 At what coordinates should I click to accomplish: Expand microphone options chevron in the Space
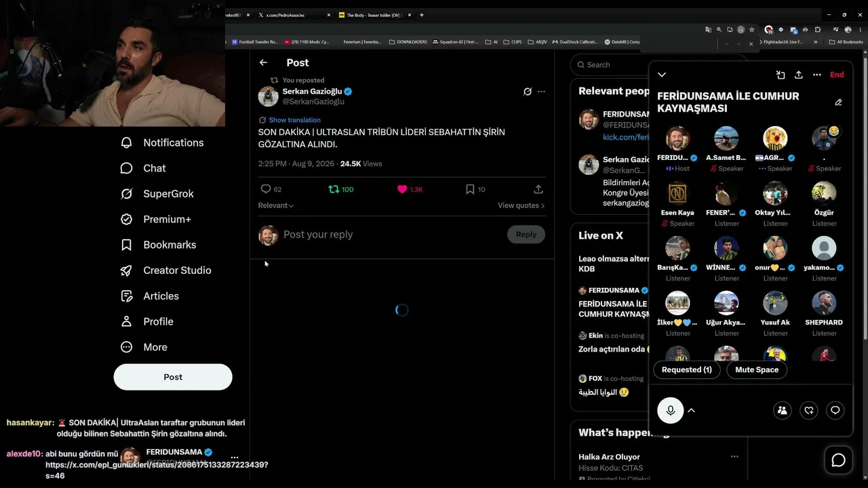click(692, 410)
